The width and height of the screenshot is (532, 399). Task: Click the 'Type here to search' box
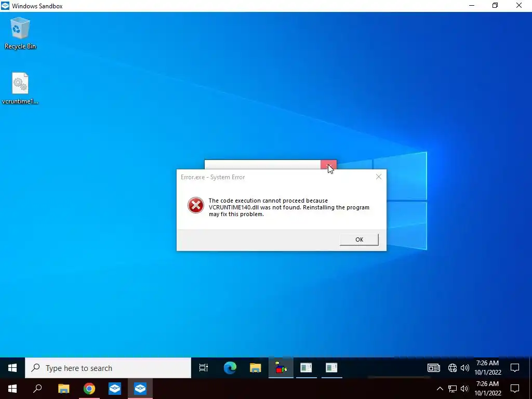108,368
